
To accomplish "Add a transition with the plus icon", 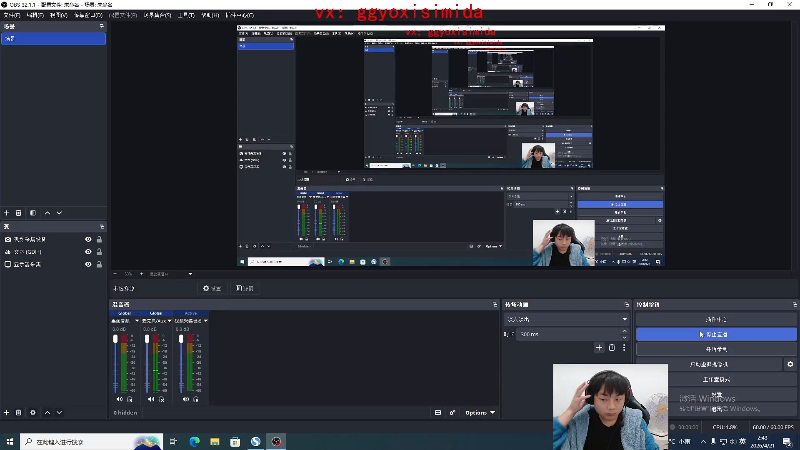I will (x=599, y=348).
